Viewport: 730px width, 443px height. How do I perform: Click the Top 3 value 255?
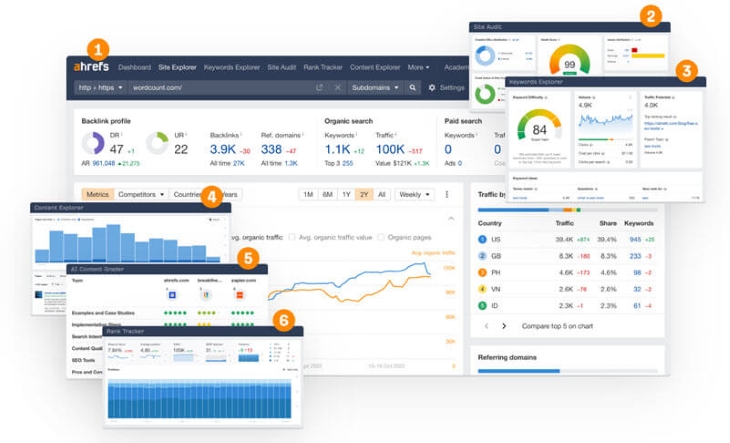pyautogui.click(x=348, y=163)
